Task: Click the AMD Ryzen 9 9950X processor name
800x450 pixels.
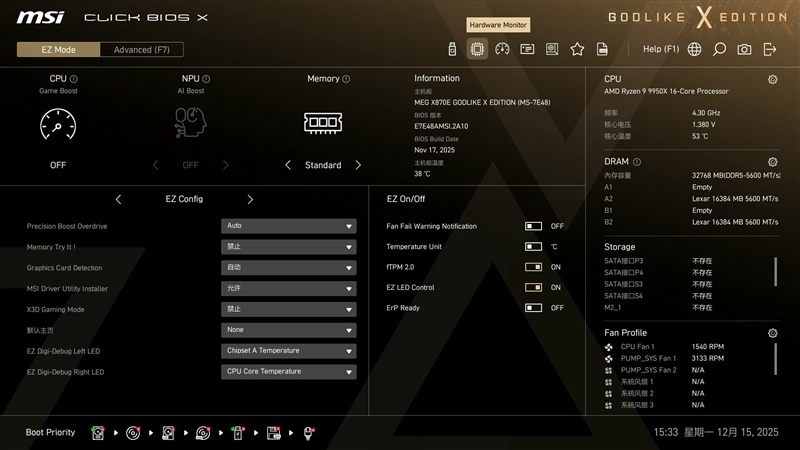Action: pos(666,91)
